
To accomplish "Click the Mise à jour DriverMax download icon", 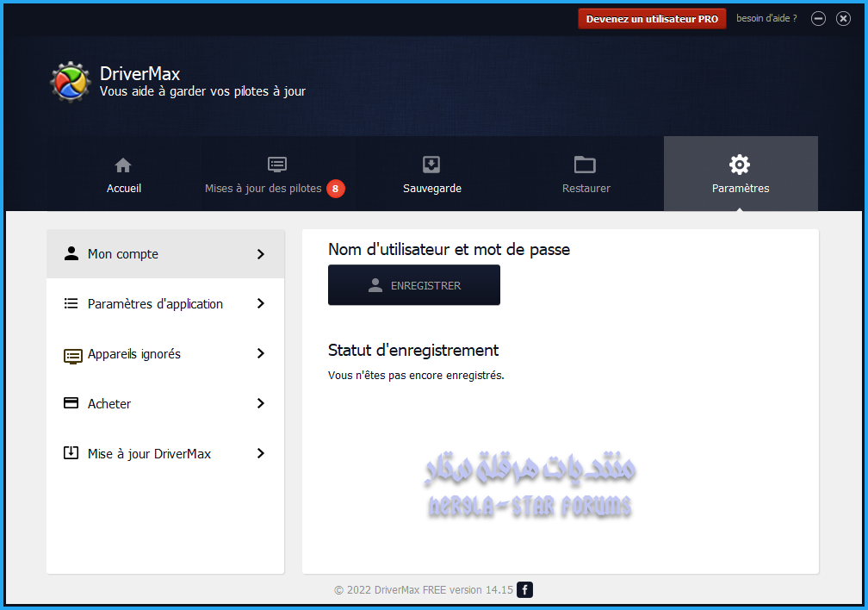I will [71, 452].
